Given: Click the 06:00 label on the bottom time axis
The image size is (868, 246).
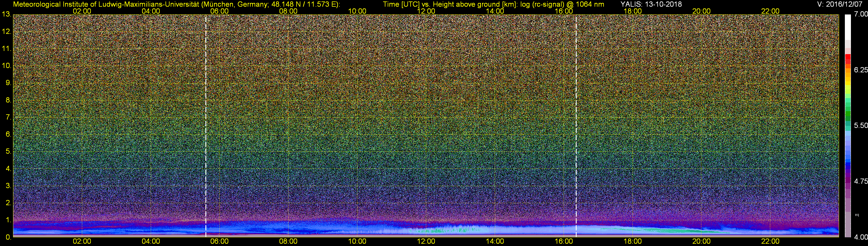Looking at the screenshot, I should point(219,241).
